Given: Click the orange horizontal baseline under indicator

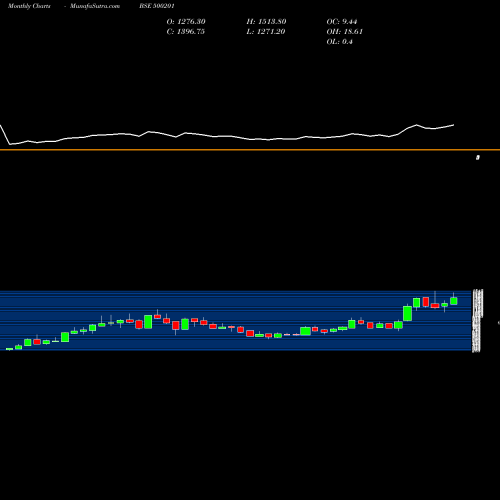Looking at the screenshot, I should tap(250, 150).
